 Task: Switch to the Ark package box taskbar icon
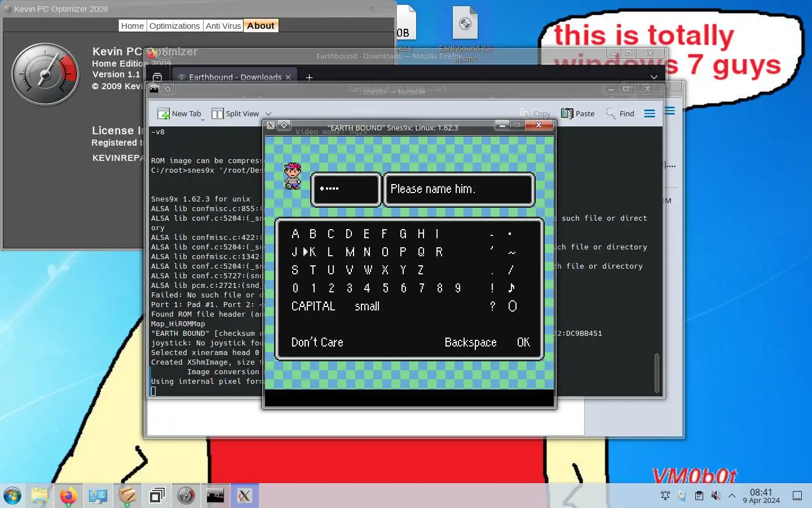(127, 496)
